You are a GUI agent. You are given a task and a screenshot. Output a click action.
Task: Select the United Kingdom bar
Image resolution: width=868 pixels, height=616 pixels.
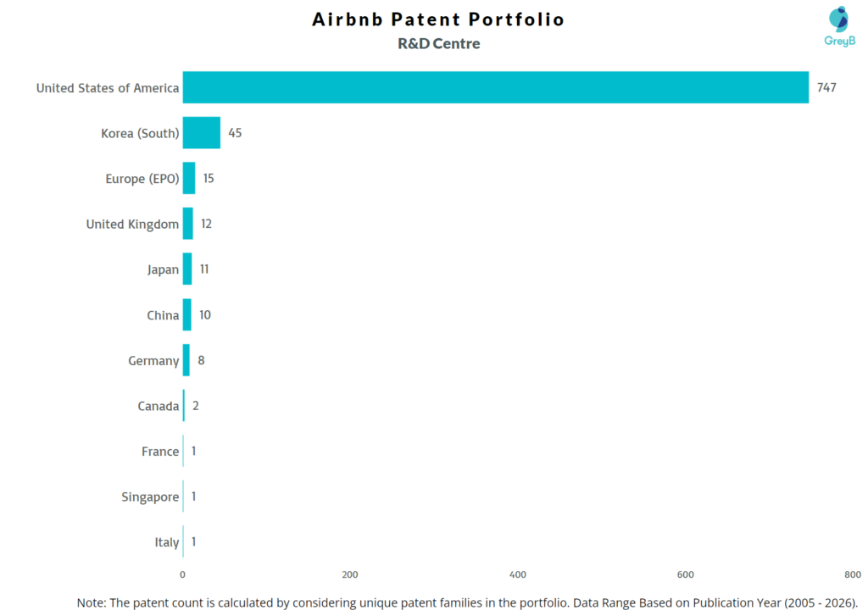click(188, 224)
